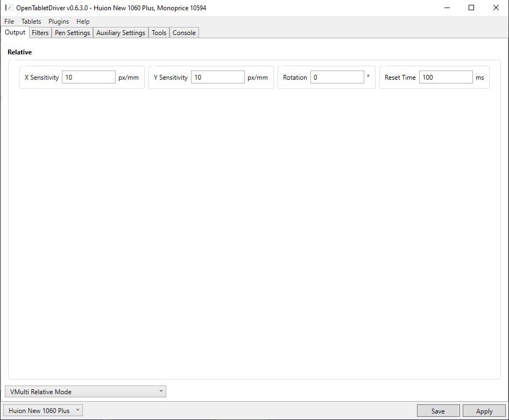Click the Y Sensitivity input field

pos(217,76)
